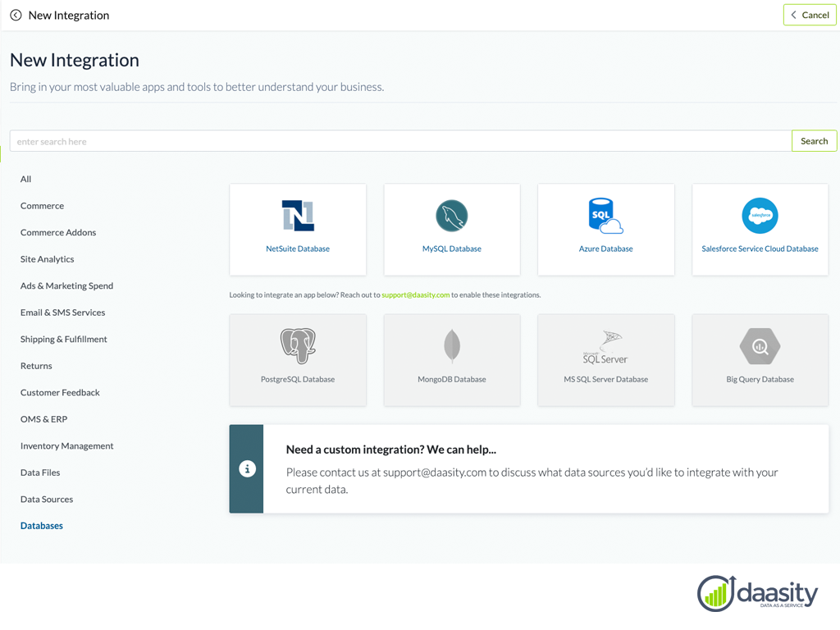This screenshot has width=840, height=630.
Task: Click the NetSuite Database logo icon
Action: coord(298,216)
